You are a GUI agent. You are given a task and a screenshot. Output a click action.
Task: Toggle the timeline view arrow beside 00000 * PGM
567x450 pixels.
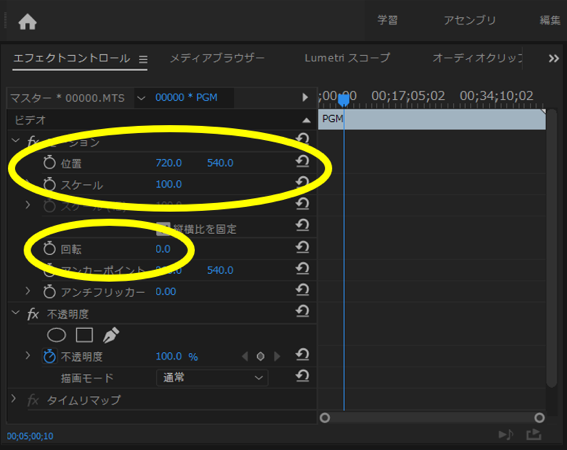(305, 97)
